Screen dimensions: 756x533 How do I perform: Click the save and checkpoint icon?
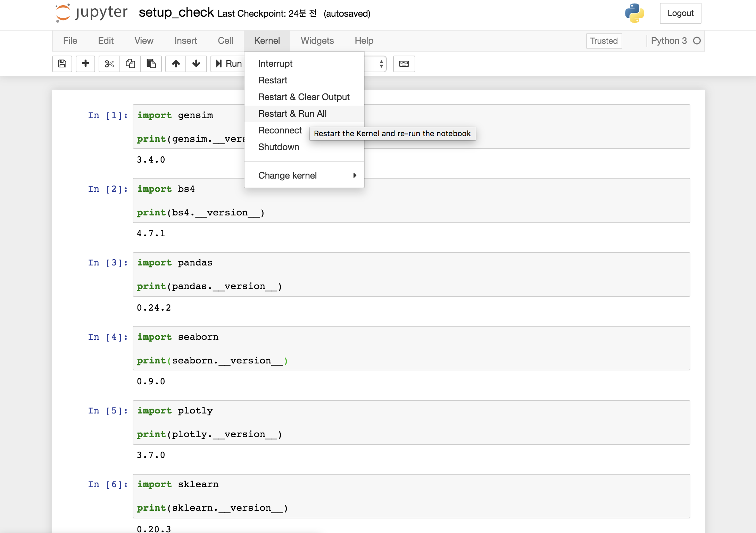pyautogui.click(x=62, y=64)
